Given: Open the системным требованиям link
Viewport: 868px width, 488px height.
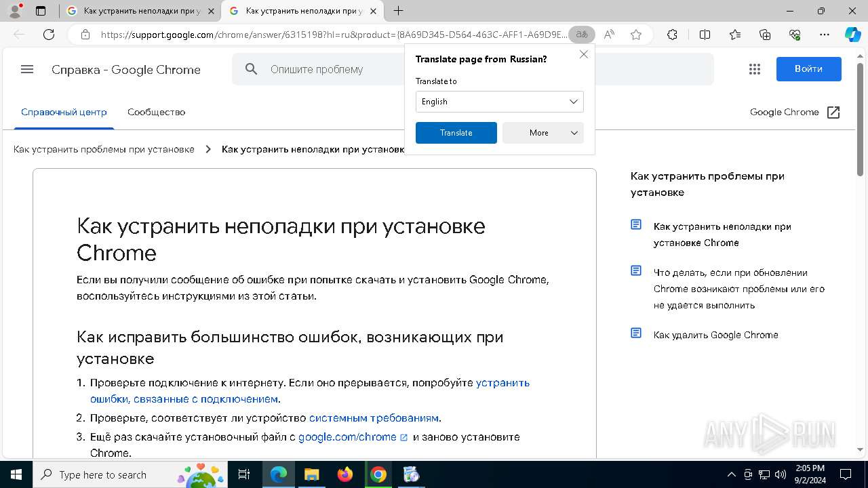Looking at the screenshot, I should (x=374, y=418).
